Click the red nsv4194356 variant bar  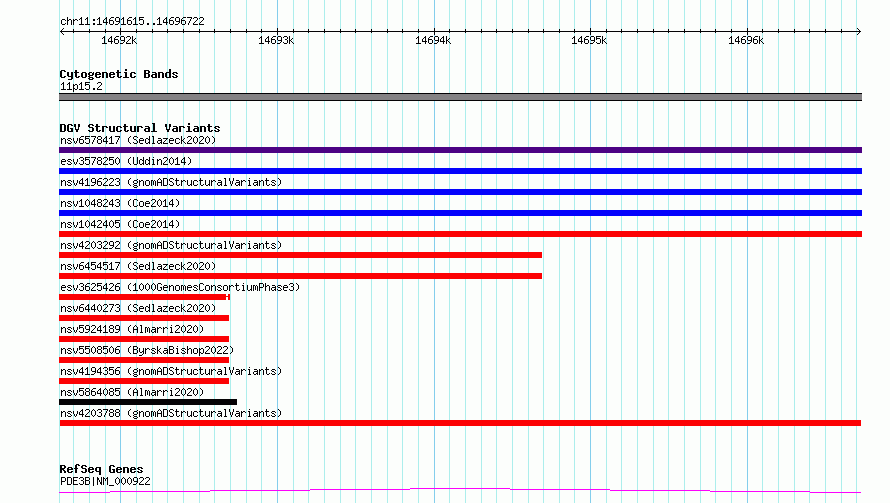[144, 381]
